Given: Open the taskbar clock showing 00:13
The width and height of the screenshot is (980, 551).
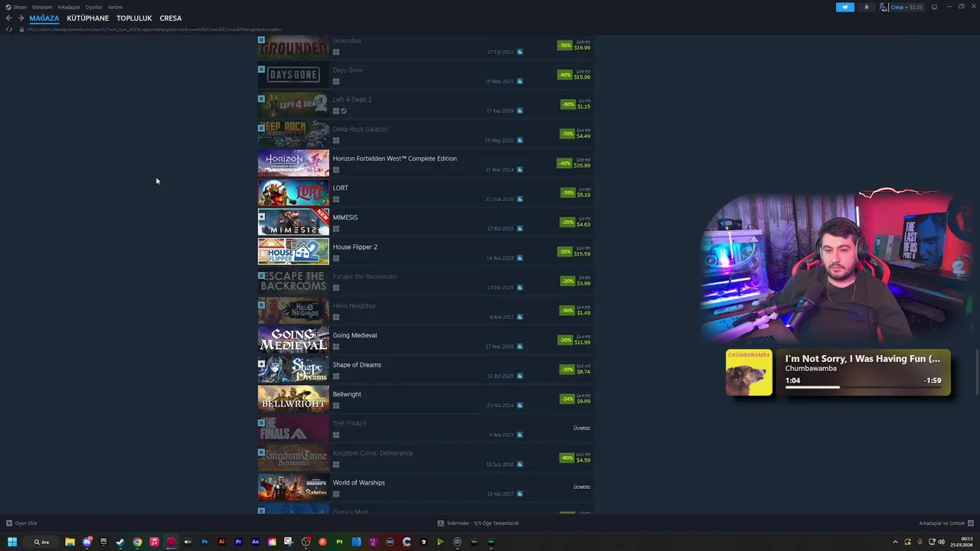Looking at the screenshot, I should click(961, 542).
